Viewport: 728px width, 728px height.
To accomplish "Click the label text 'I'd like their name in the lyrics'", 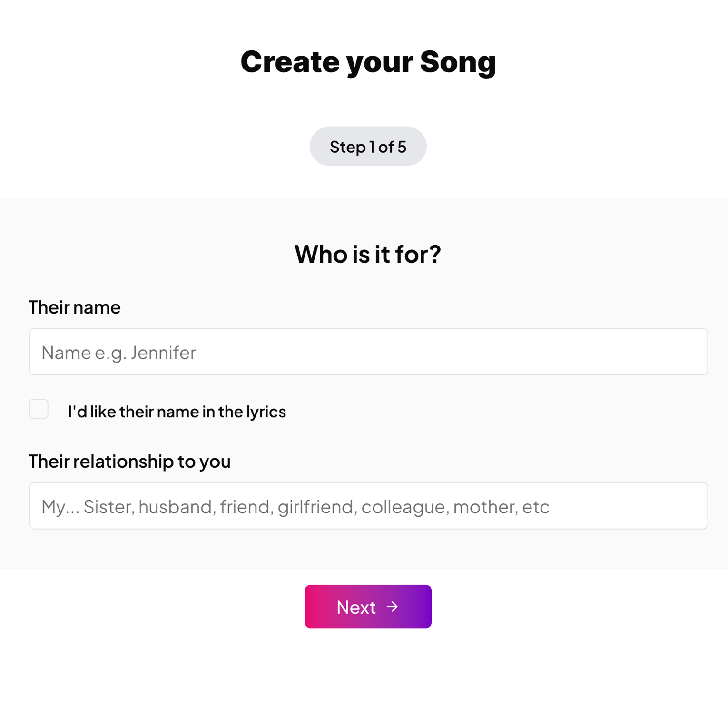I will pos(177,412).
